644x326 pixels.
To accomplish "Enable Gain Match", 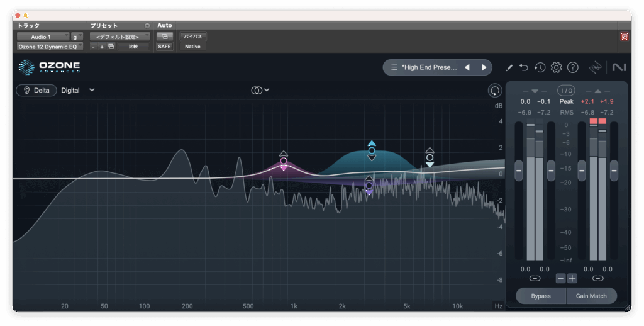I will 591,296.
